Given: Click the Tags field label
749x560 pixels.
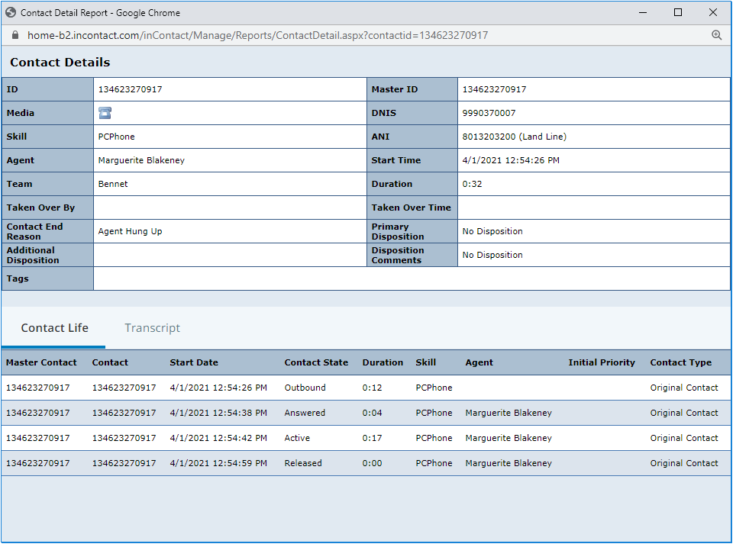Looking at the screenshot, I should click(x=18, y=278).
